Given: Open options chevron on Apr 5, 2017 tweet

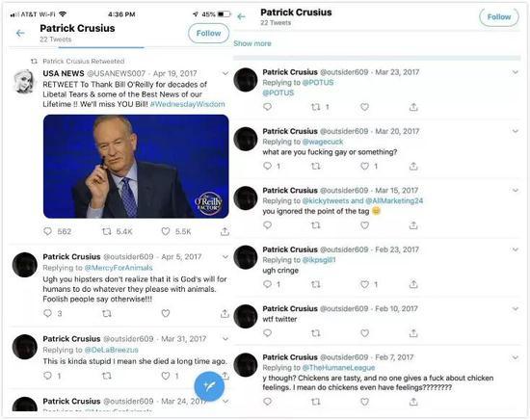Looking at the screenshot, I should coord(225,257).
